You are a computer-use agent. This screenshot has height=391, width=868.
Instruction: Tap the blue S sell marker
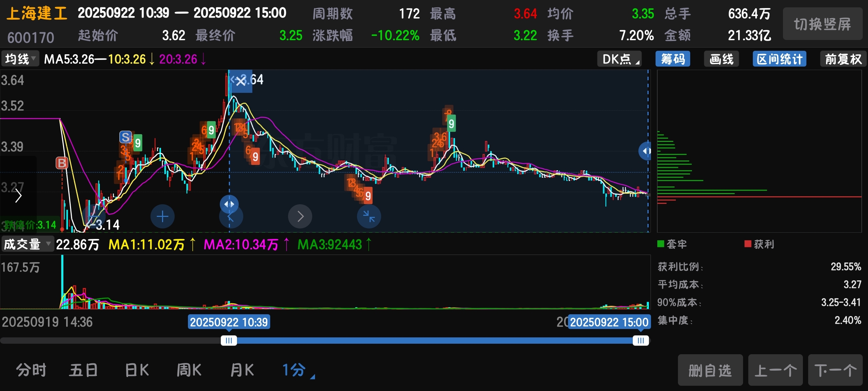pyautogui.click(x=126, y=137)
